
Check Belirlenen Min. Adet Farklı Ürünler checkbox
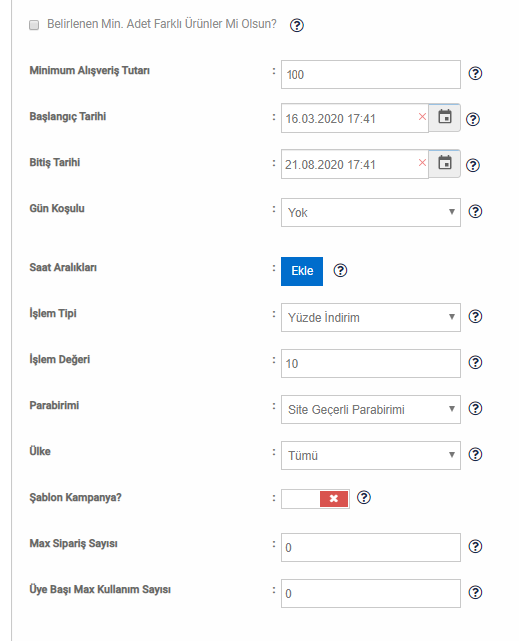(x=34, y=25)
